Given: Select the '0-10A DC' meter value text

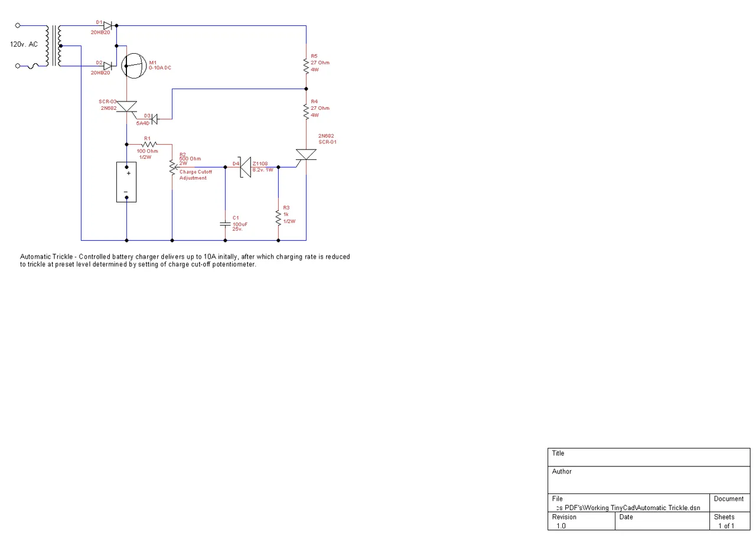Looking at the screenshot, I should 160,68.
